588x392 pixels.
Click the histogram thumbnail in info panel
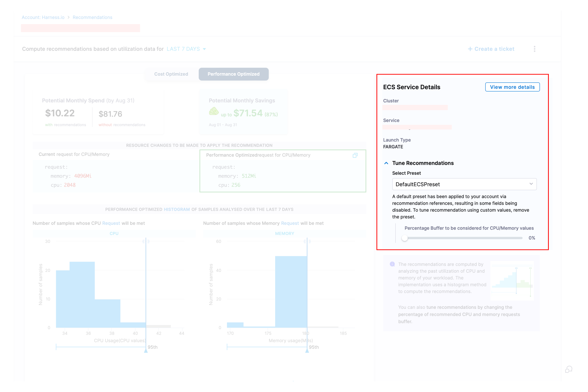(x=512, y=281)
